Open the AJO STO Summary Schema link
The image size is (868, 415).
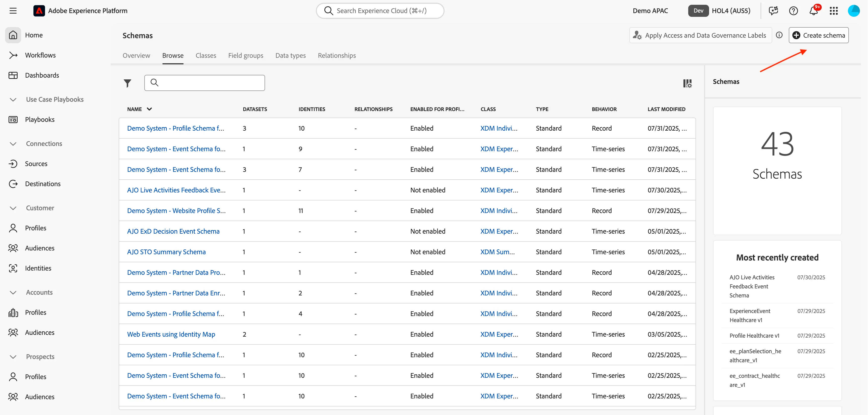point(166,252)
